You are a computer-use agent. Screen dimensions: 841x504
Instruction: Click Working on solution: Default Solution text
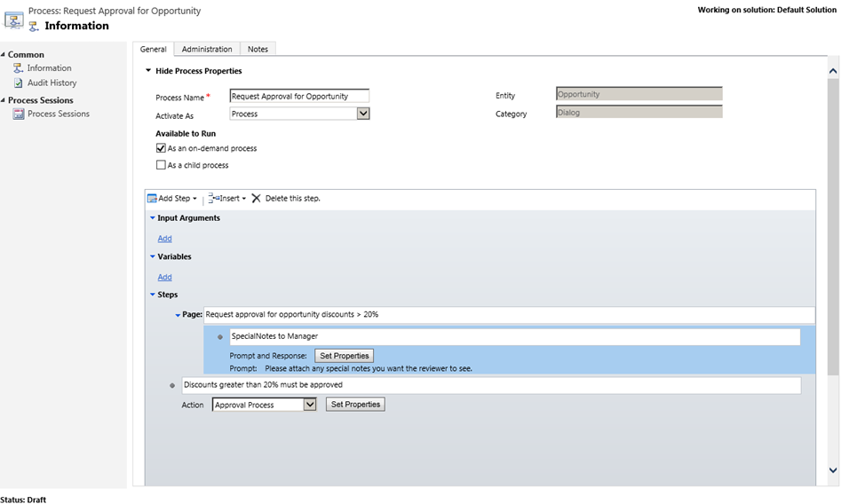pos(767,10)
